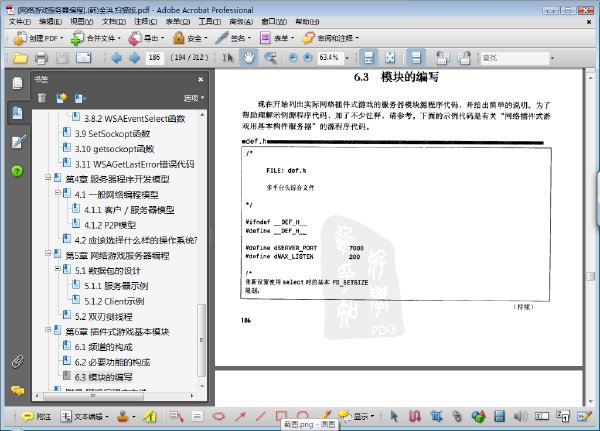The height and width of the screenshot is (431, 600).
Task: Jump to bookmark 3.9 SetSockopt函数
Action: (112, 134)
